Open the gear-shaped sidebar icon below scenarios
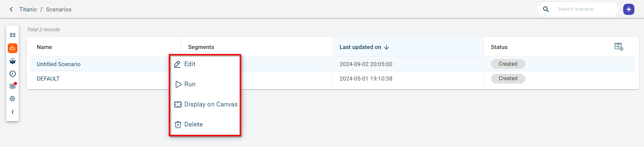This screenshot has width=644, height=147. coord(13,61)
